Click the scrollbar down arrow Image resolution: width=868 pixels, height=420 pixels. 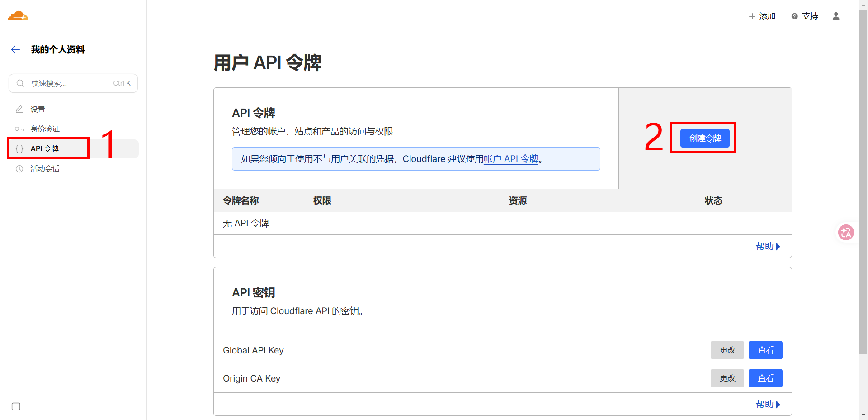click(x=863, y=415)
